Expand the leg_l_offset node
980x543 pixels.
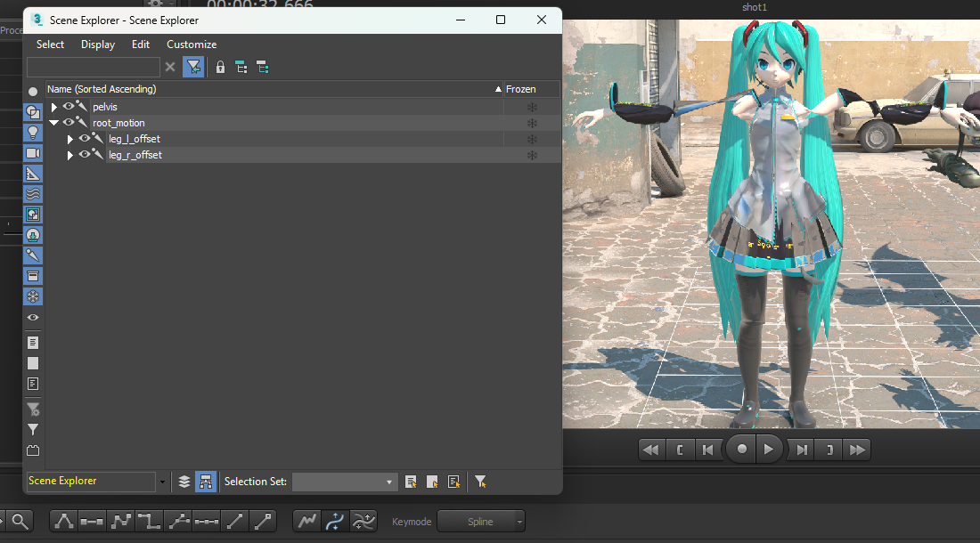point(70,139)
